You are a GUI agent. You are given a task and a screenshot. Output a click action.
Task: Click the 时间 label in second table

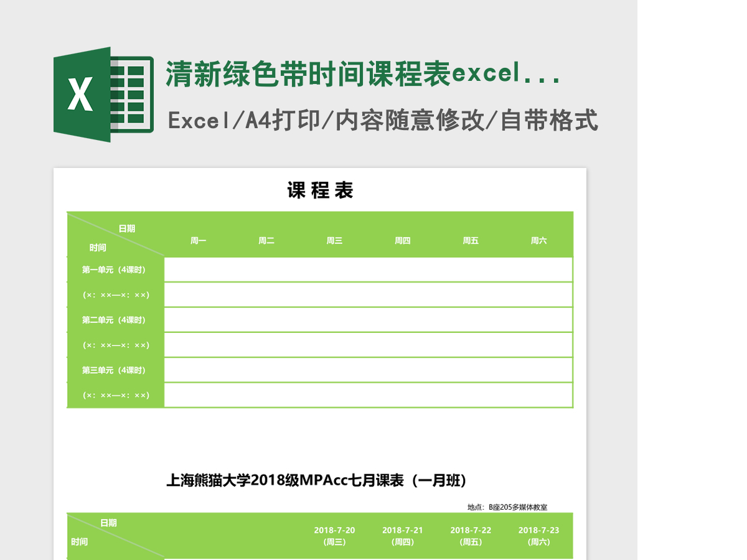[x=79, y=542]
